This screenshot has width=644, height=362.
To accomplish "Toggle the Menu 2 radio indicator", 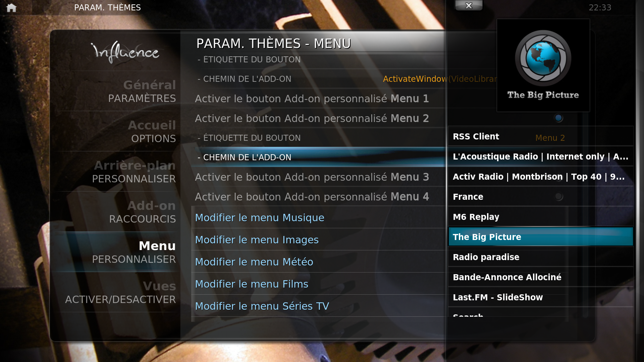I will tap(558, 118).
